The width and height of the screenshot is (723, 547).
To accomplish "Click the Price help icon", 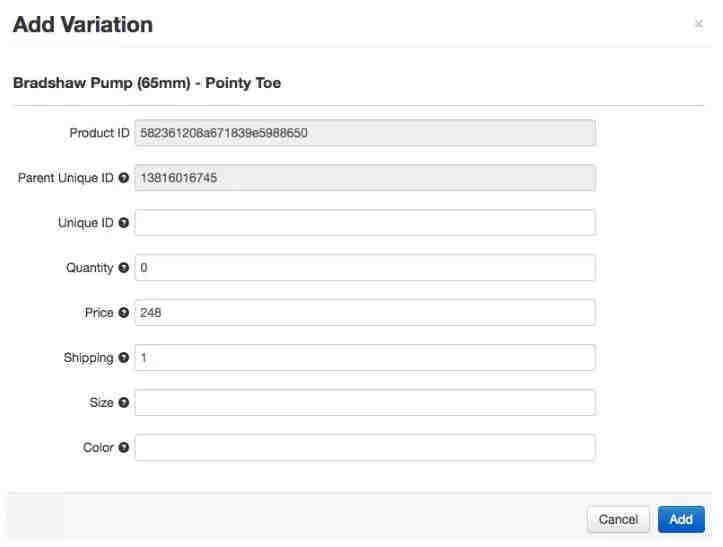I will [124, 313].
